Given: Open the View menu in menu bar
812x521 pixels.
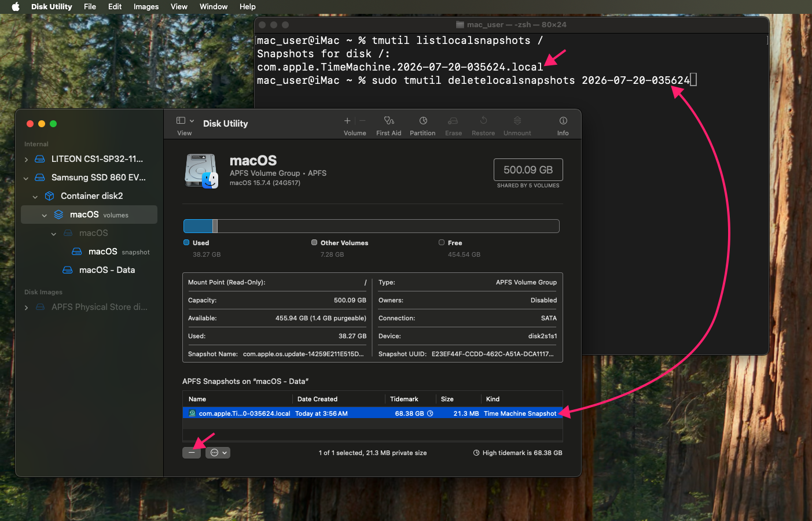Looking at the screenshot, I should coord(179,6).
